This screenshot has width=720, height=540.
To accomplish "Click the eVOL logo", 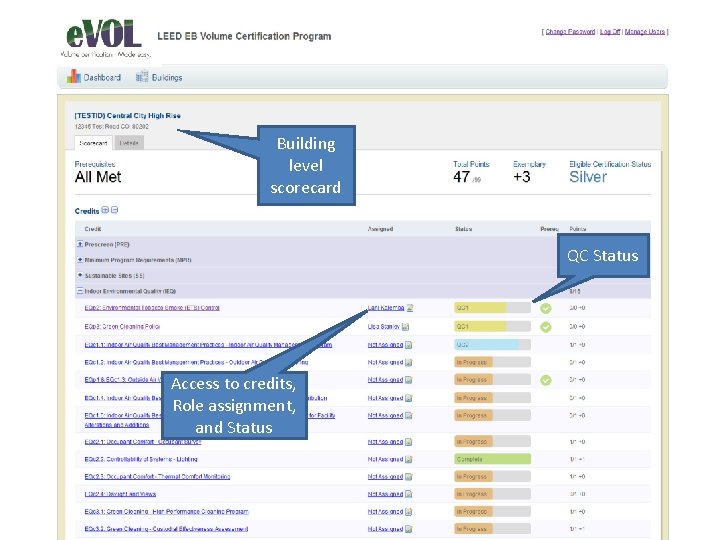I will [105, 38].
